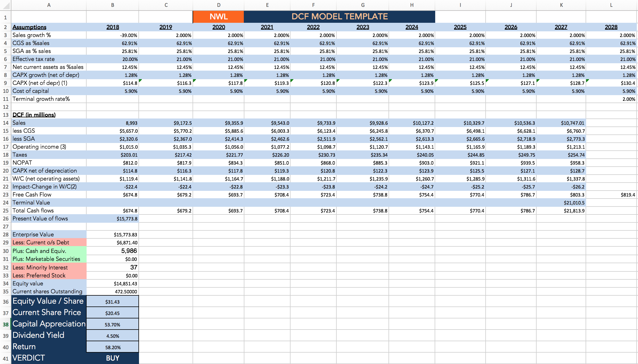
Task: Click the select-all corner triangle
Action: tap(6, 5)
